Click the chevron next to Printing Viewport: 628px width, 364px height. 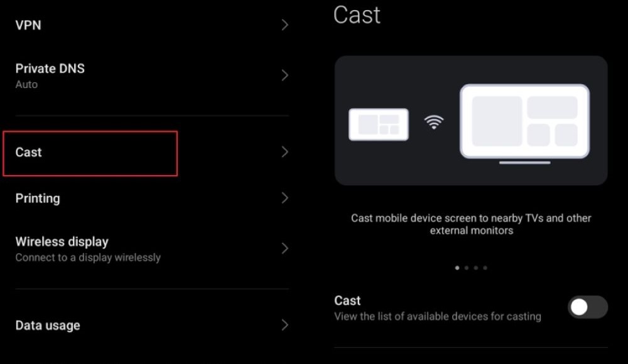coord(284,198)
